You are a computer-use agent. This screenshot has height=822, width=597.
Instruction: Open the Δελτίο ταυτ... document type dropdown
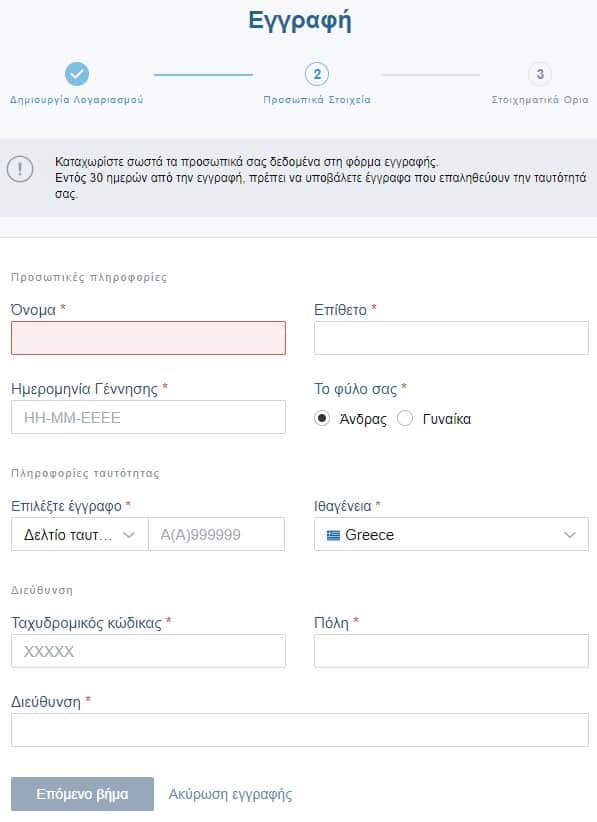tap(80, 534)
